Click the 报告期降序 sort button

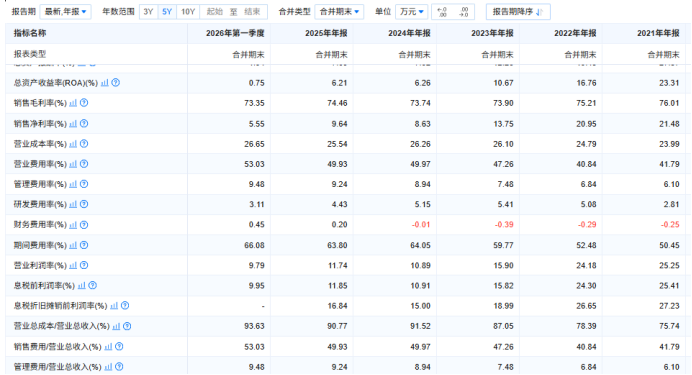(518, 12)
